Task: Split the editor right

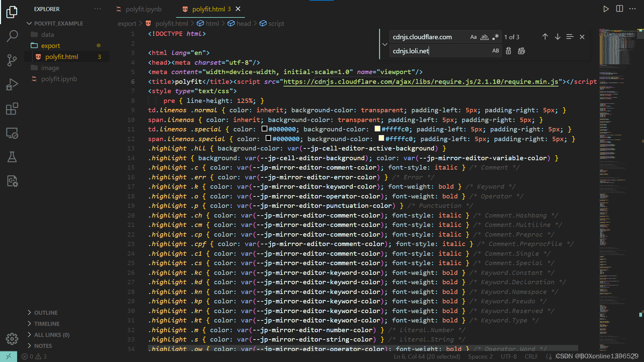Action: click(620, 9)
